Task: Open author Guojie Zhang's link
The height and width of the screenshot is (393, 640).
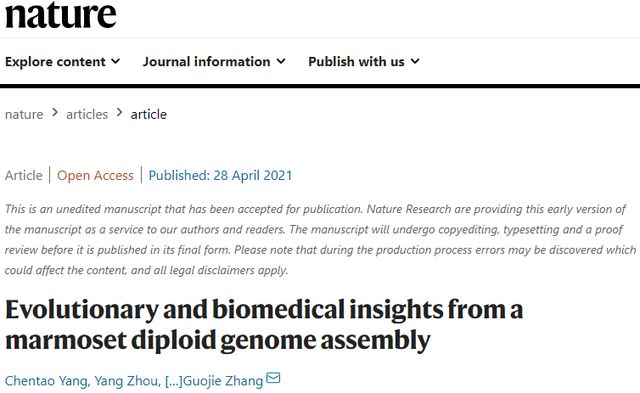Action: tap(223, 381)
